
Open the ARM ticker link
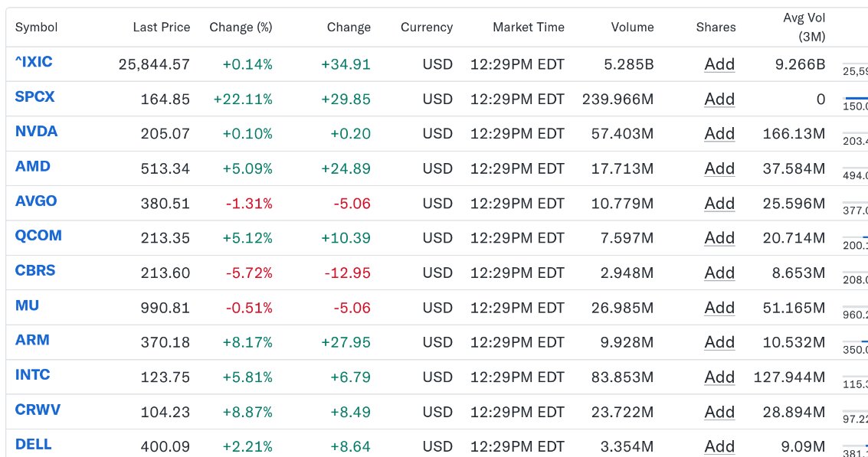[x=32, y=340]
